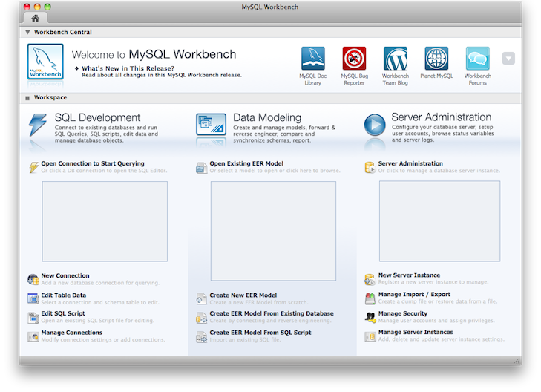Open the MySQL Bug Reporter icon

354,59
